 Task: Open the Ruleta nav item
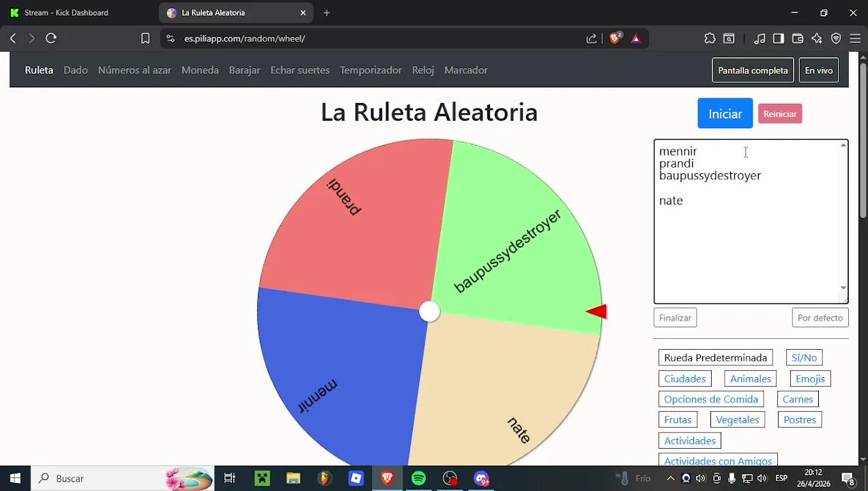tap(39, 70)
